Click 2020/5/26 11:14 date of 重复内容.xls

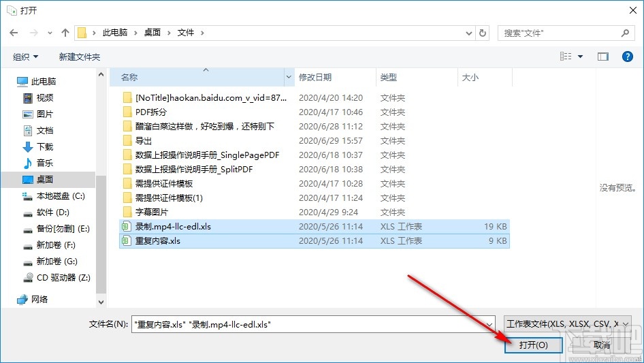(x=331, y=241)
